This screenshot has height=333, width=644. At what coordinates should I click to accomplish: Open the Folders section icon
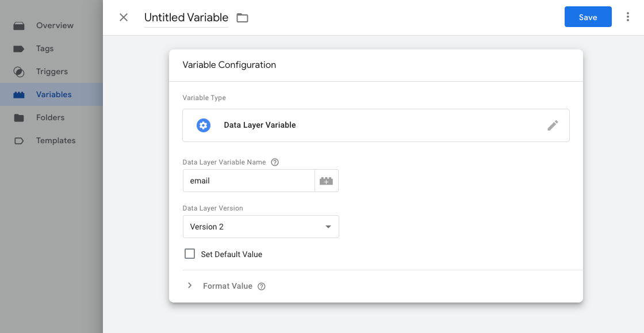(x=19, y=117)
